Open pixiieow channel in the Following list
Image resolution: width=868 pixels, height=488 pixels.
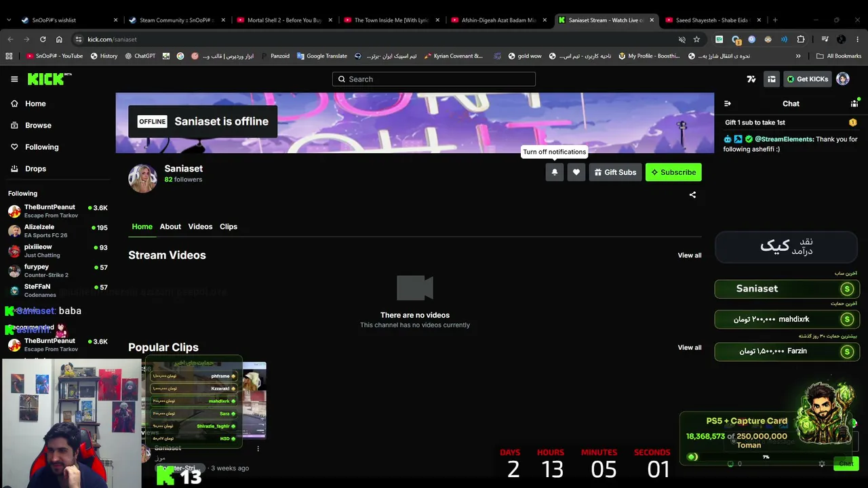click(x=58, y=251)
